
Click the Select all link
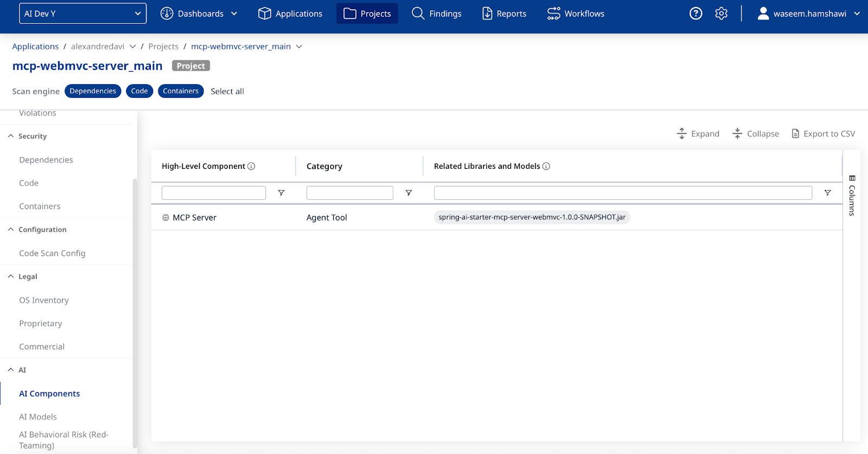(227, 91)
